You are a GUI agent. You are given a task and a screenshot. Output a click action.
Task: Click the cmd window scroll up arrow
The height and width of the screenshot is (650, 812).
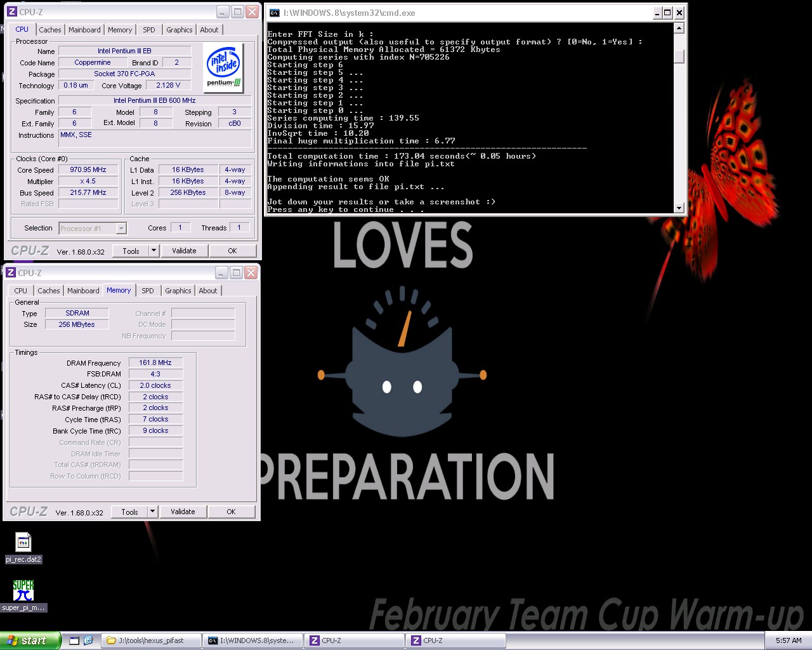coord(679,28)
